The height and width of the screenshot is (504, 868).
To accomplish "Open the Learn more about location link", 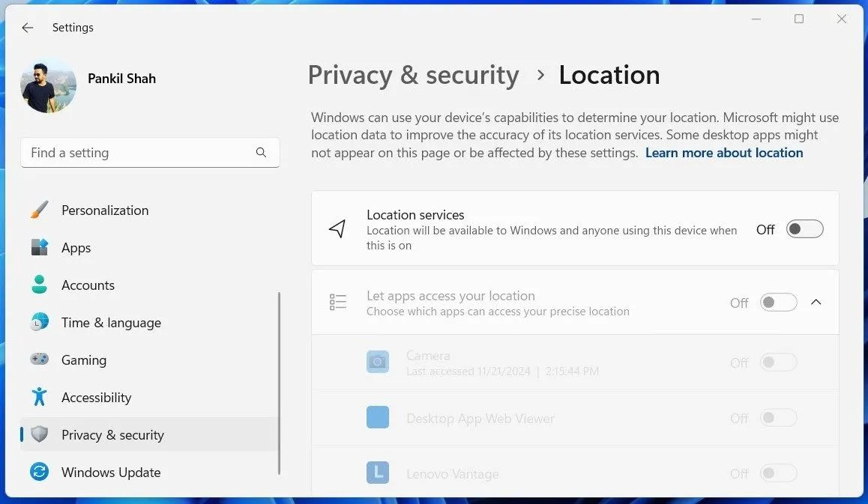I will [723, 152].
